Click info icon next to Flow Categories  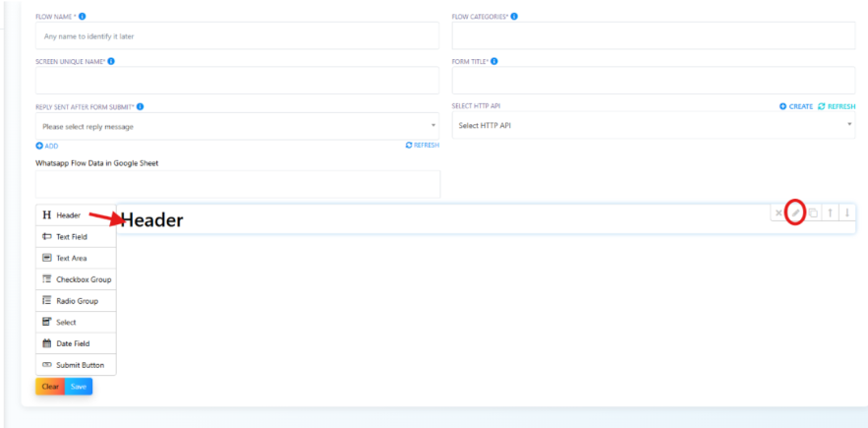point(514,17)
